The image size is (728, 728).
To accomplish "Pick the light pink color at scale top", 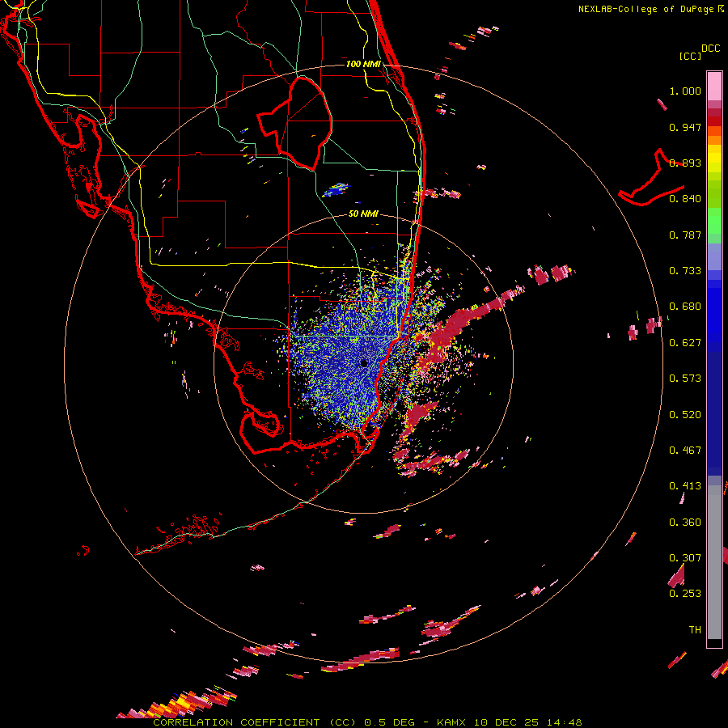I will pyautogui.click(x=714, y=86).
